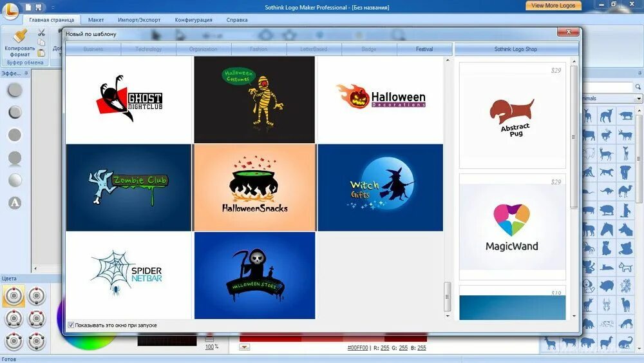The height and width of the screenshot is (363, 644).
Task: Click the Logo Shop scrollbar thumb
Action: (x=574, y=137)
